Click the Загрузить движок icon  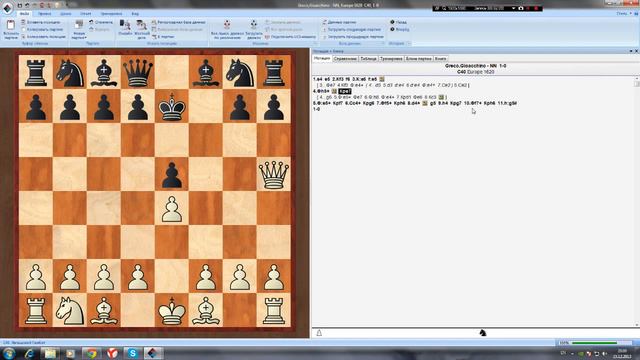(x=253, y=29)
